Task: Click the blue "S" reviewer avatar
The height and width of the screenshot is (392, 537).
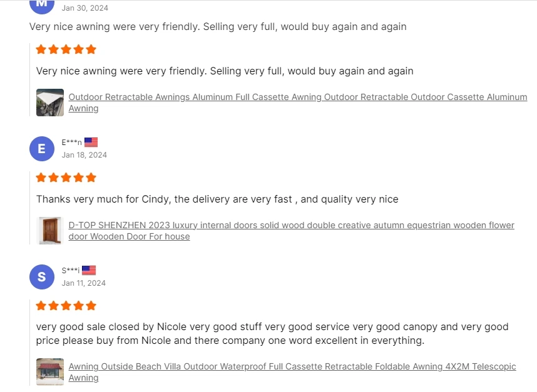Action: point(42,277)
